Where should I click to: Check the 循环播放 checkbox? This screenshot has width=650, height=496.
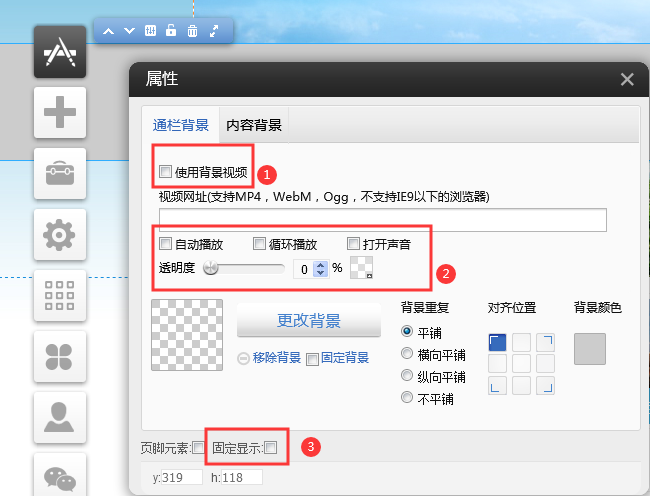[x=259, y=243]
